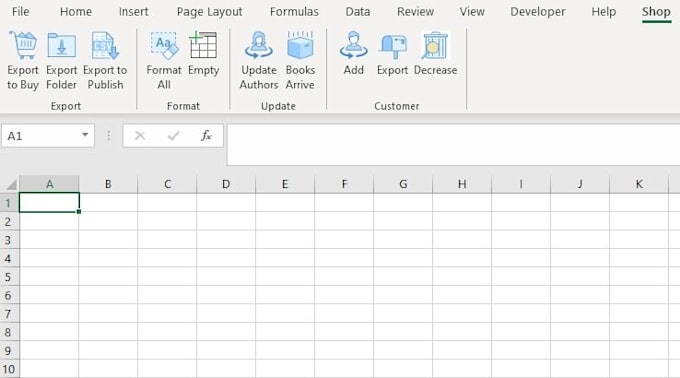
Task: Click the Export to Publish CSV icon
Action: [x=105, y=45]
